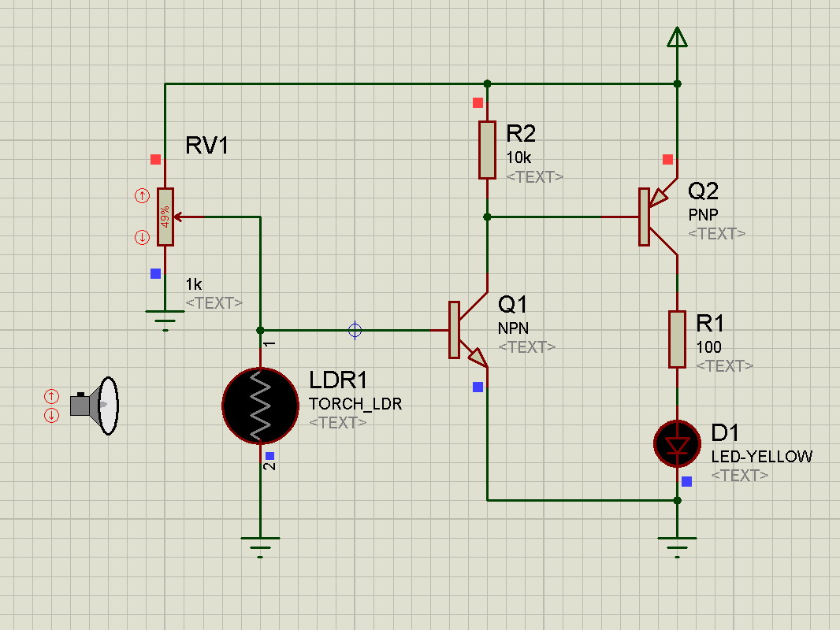840x630 pixels.
Task: Click the junction dot below D1 LED
Action: point(677,501)
